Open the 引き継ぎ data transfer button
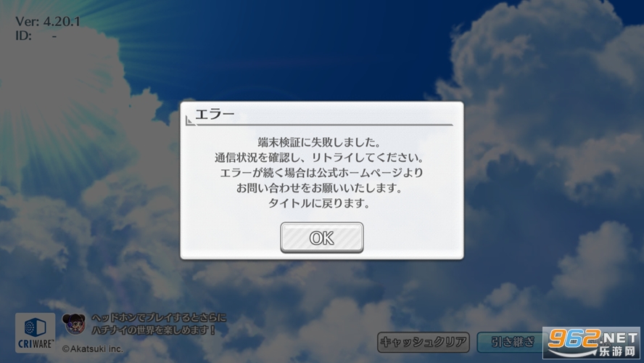This screenshot has width=644, height=363. click(x=510, y=342)
